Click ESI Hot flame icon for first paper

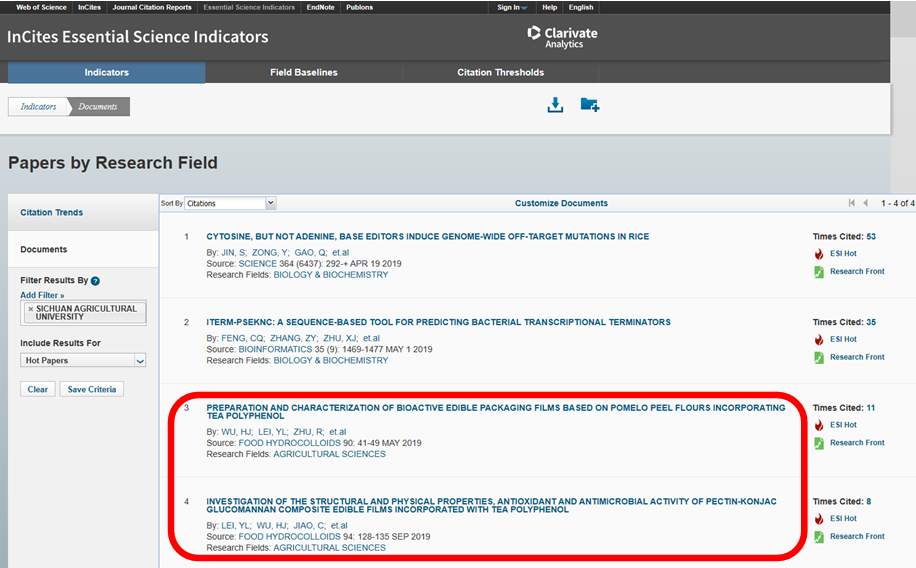point(819,254)
